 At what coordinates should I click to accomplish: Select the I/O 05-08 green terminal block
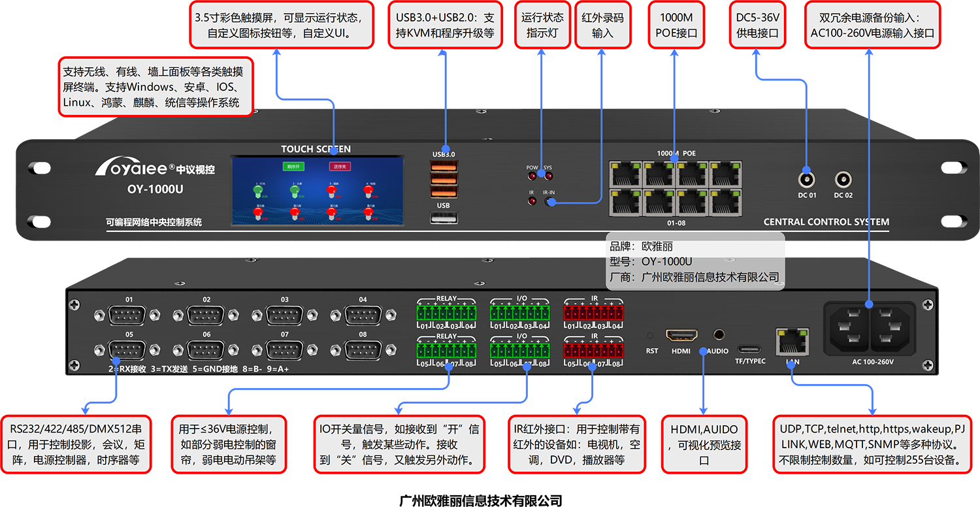tap(521, 350)
